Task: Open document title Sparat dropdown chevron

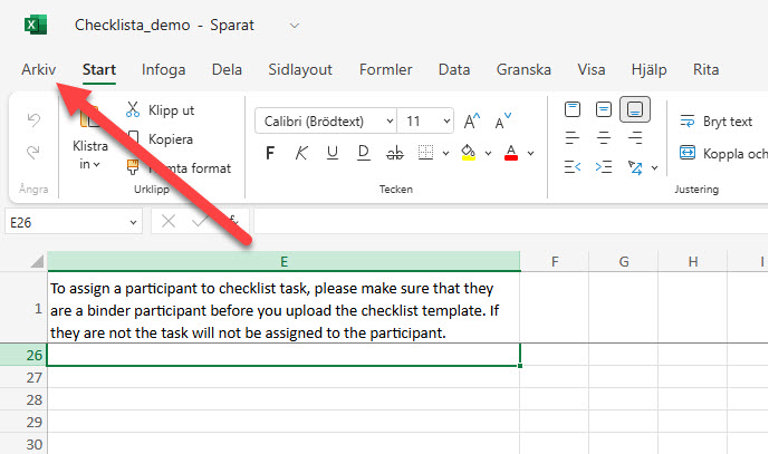Action: pyautogui.click(x=294, y=25)
